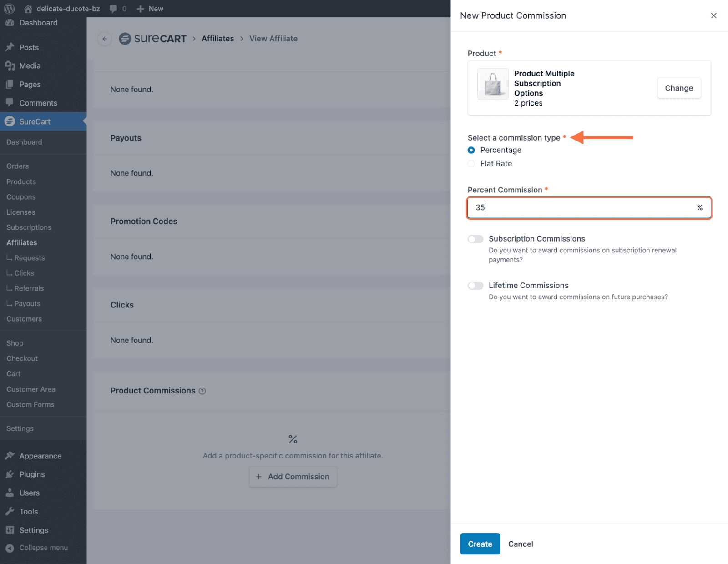The height and width of the screenshot is (564, 728).
Task: Click the Collapse menu arrow icon
Action: [10, 548]
